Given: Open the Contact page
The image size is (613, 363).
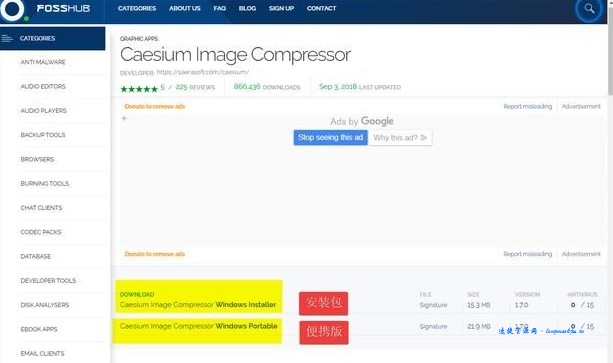Looking at the screenshot, I should pyautogui.click(x=321, y=8).
